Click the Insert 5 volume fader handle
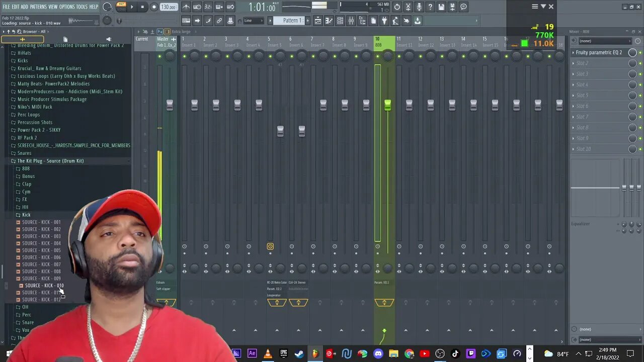The width and height of the screenshot is (644, 362). (280, 131)
